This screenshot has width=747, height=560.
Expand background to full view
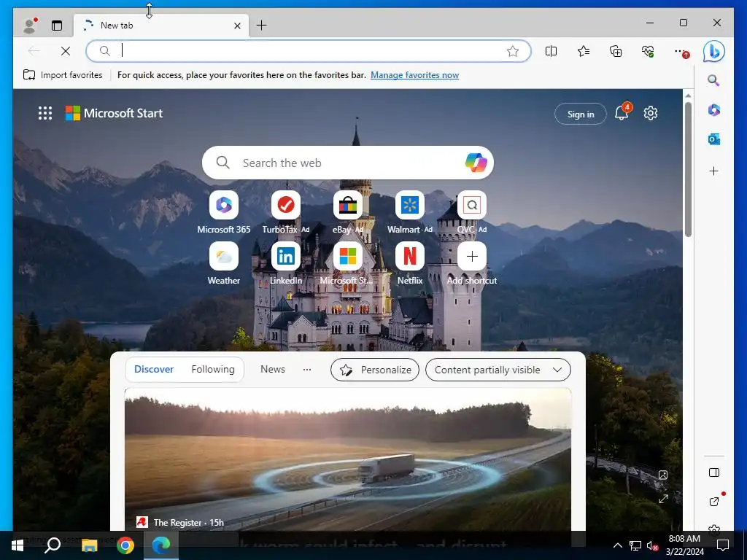point(663,499)
